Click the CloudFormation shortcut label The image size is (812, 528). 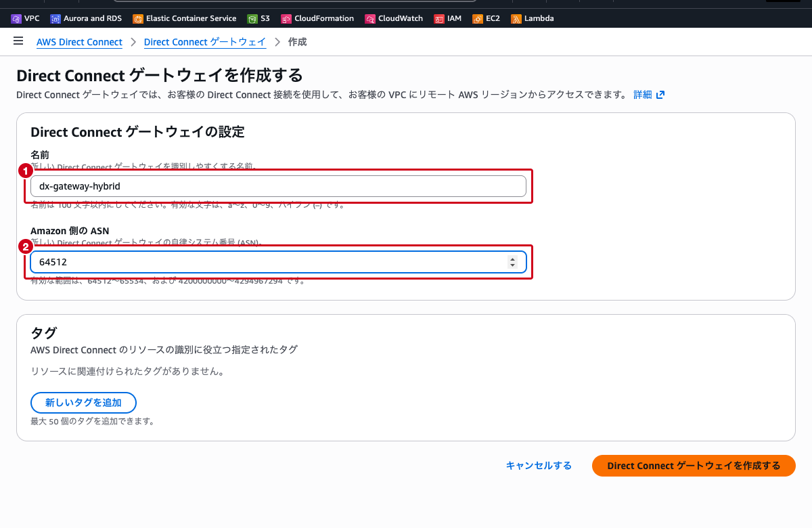[324, 19]
